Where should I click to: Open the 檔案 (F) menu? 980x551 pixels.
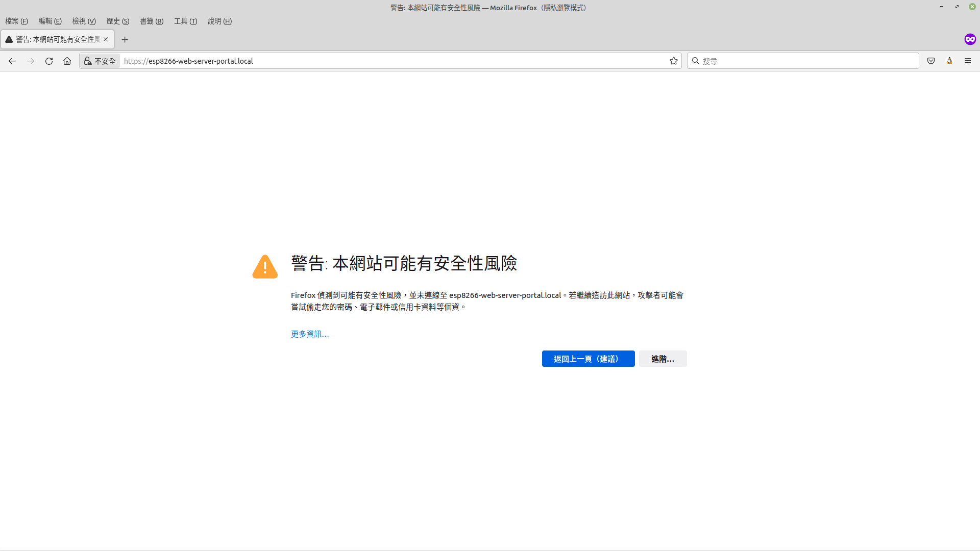click(x=16, y=21)
